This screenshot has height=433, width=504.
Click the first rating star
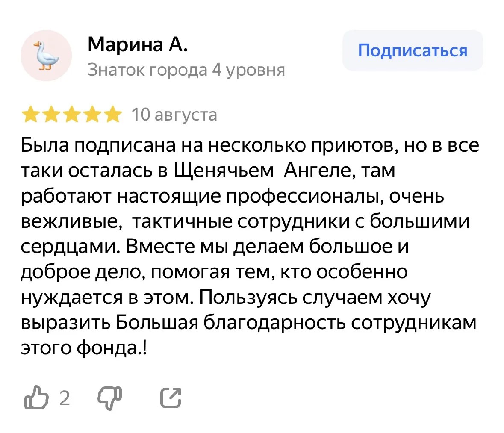pyautogui.click(x=31, y=115)
